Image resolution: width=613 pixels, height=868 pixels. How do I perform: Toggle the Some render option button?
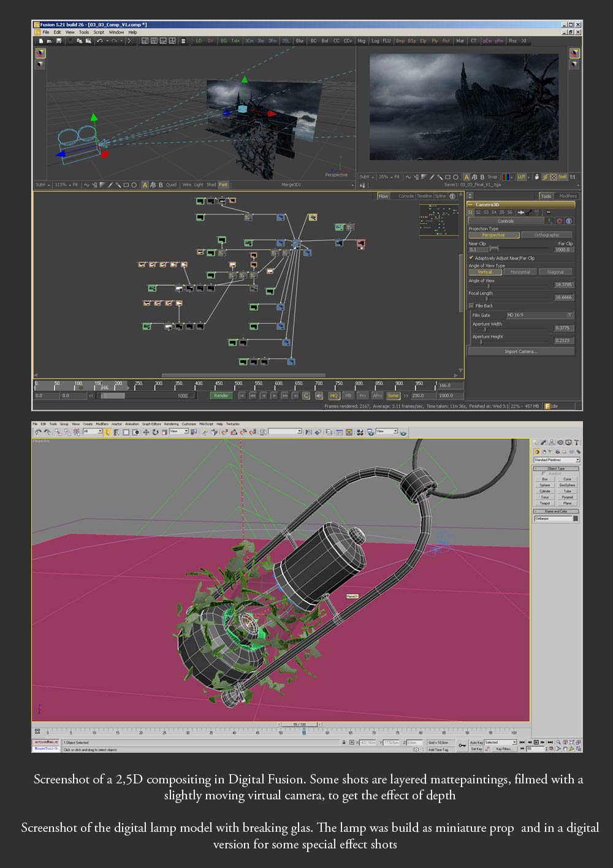[393, 396]
